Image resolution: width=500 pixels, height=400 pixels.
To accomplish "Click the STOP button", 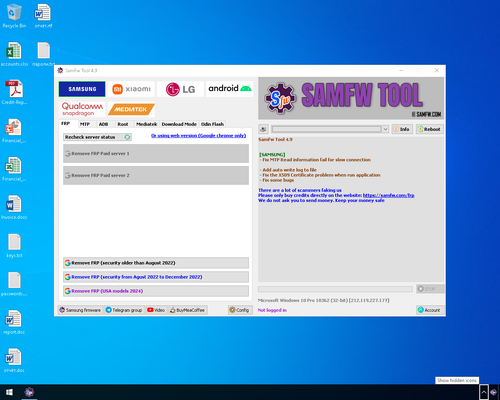I will click(430, 289).
